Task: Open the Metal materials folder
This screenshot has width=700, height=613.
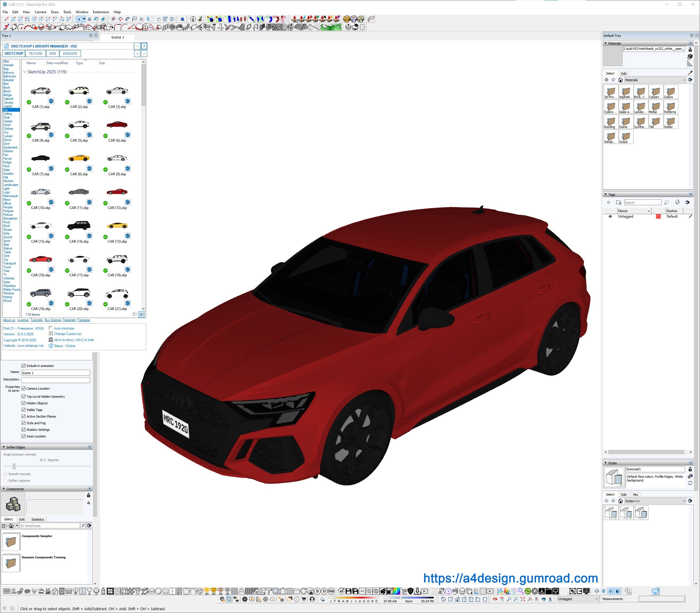Action: coord(655,107)
